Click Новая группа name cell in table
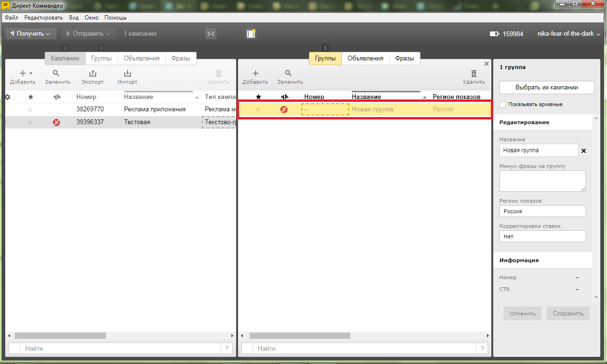Viewport: 607px width, 364px height. (372, 109)
